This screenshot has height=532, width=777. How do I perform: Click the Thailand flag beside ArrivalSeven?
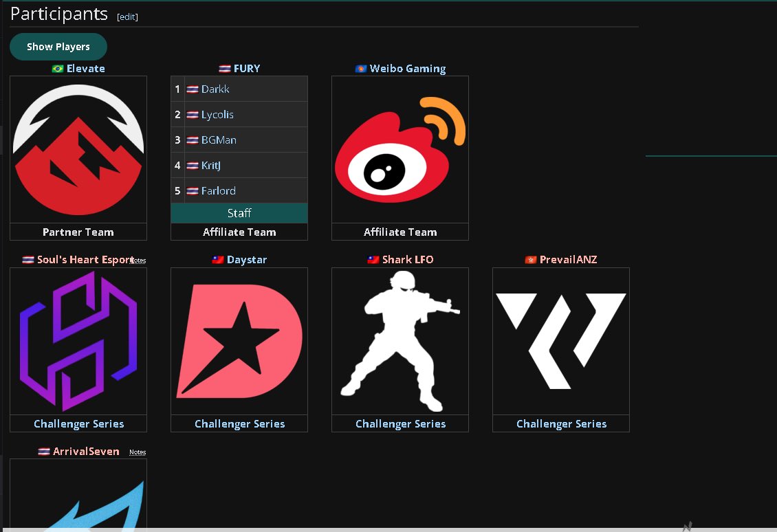point(44,452)
